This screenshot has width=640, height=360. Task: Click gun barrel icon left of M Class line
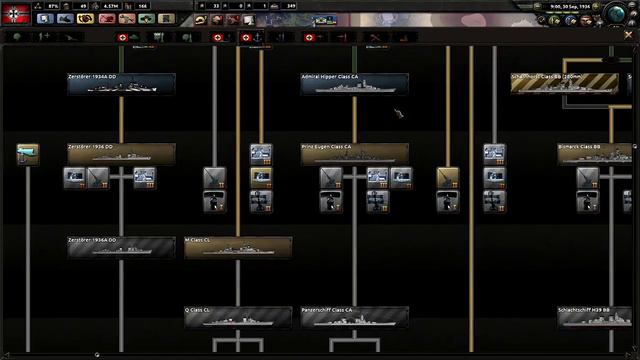(214, 178)
